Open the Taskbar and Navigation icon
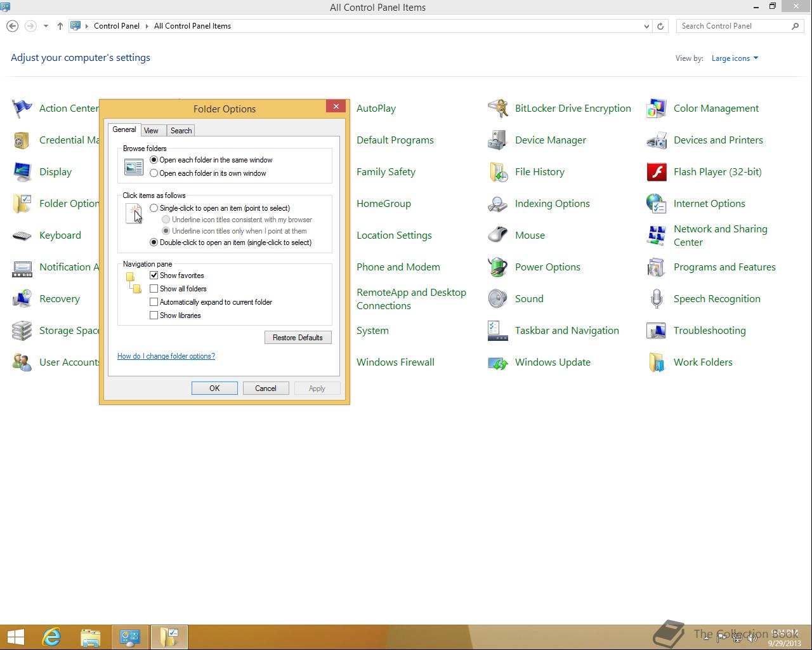This screenshot has height=650, width=812. [497, 331]
